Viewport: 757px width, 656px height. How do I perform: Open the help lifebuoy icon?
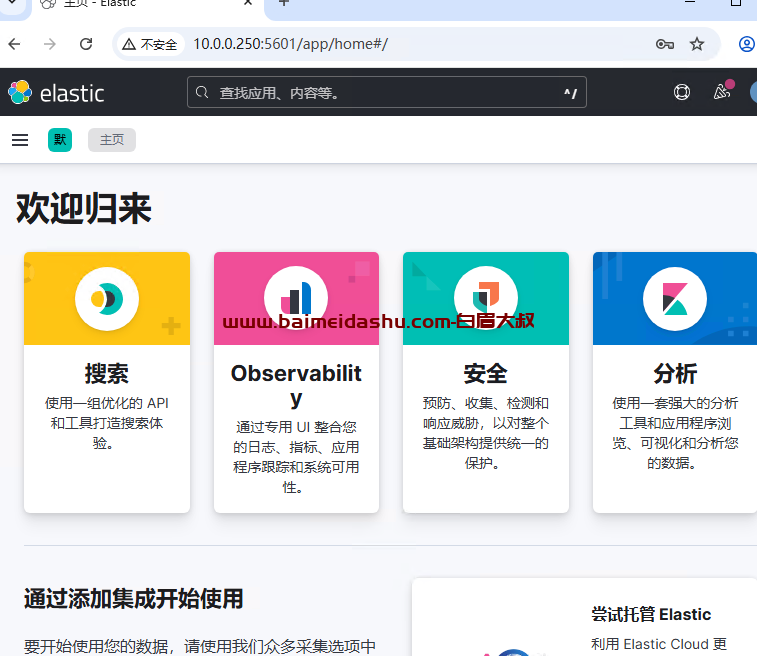(682, 92)
